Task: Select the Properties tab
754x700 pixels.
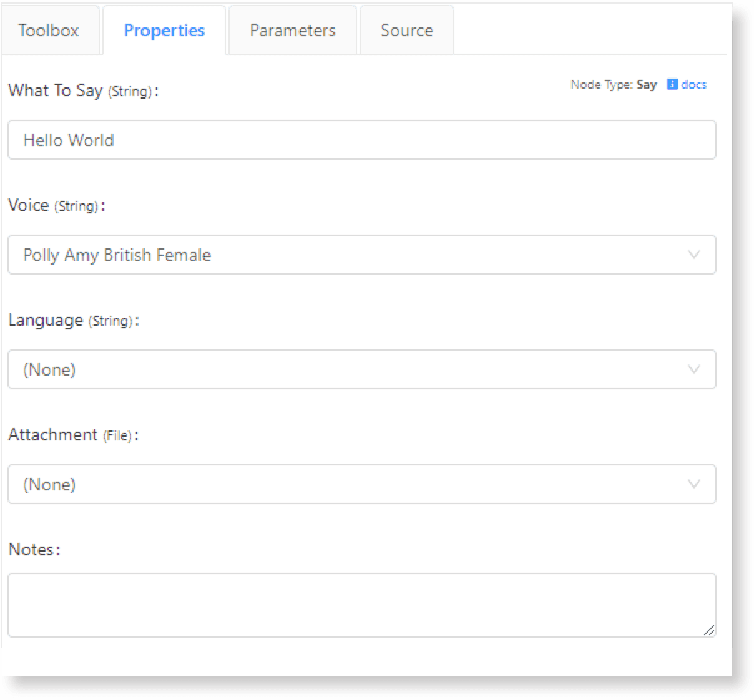Action: click(x=164, y=31)
